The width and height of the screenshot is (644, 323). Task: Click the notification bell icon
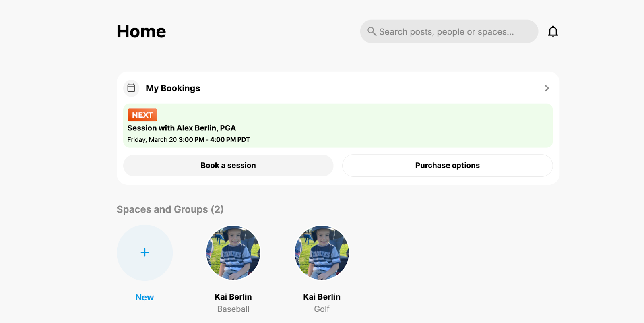click(x=553, y=31)
